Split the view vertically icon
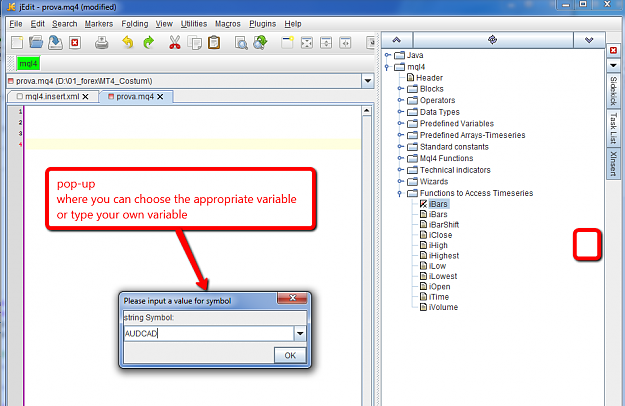The height and width of the screenshot is (406, 625). (345, 42)
